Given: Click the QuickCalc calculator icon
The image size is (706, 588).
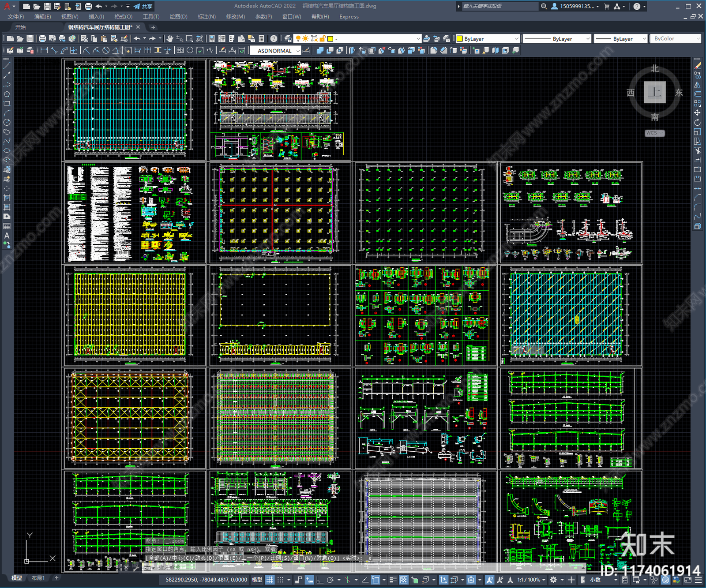Looking at the screenshot, I should click(261, 39).
